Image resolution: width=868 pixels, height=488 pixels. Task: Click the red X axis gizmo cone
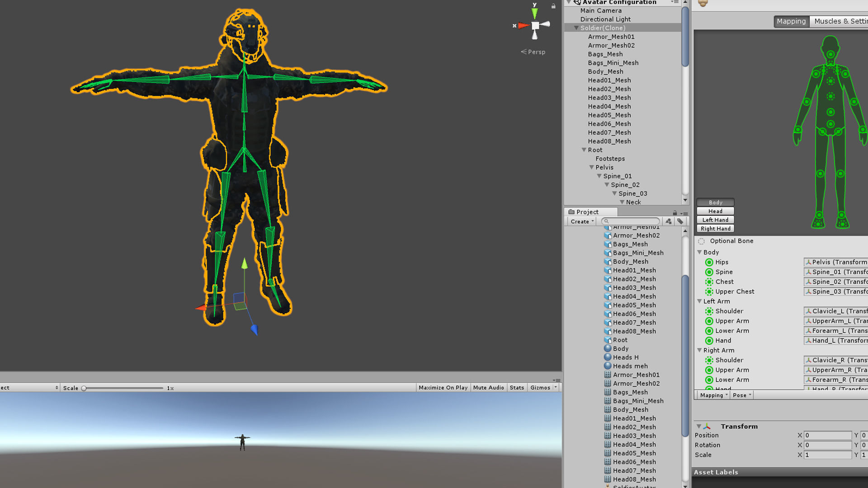tap(524, 26)
